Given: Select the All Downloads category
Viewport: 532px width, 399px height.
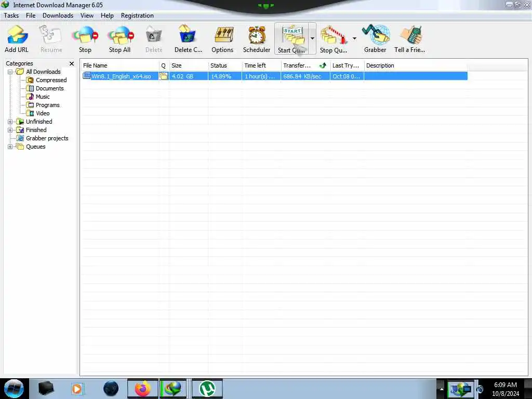Looking at the screenshot, I should pos(43,72).
